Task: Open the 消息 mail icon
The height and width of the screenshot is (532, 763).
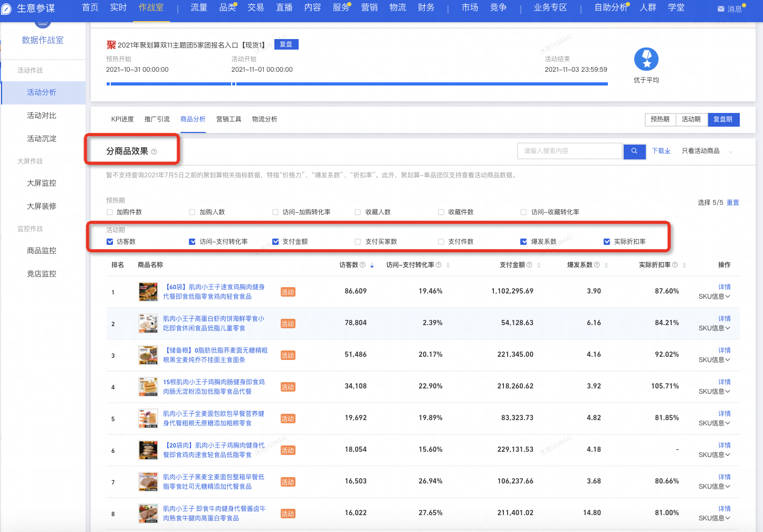Action: [x=721, y=9]
